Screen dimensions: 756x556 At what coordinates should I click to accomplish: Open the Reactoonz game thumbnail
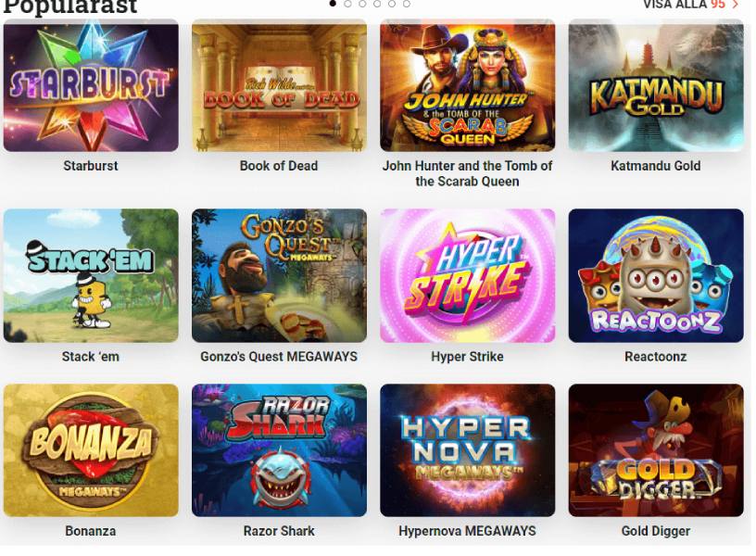pos(656,275)
